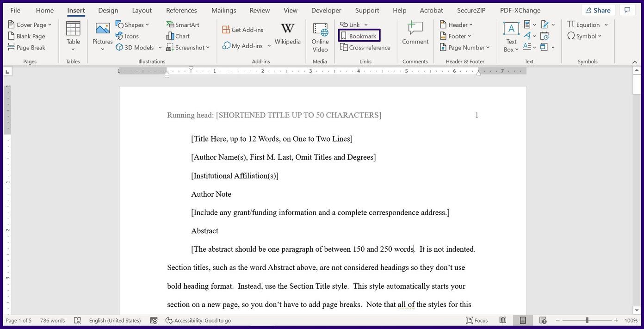Add a new Comment
The height and width of the screenshot is (329, 644).
(x=415, y=33)
